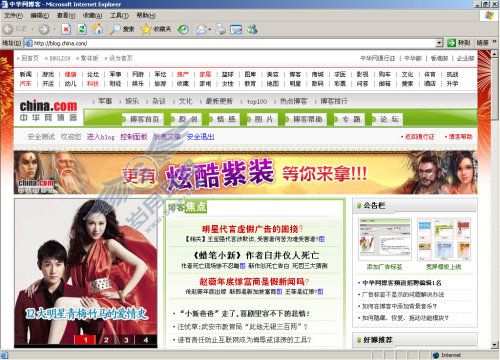Open the Forward button dropdown arrow
Image resolution: width=500 pixels, height=360 pixels.
[x=54, y=30]
